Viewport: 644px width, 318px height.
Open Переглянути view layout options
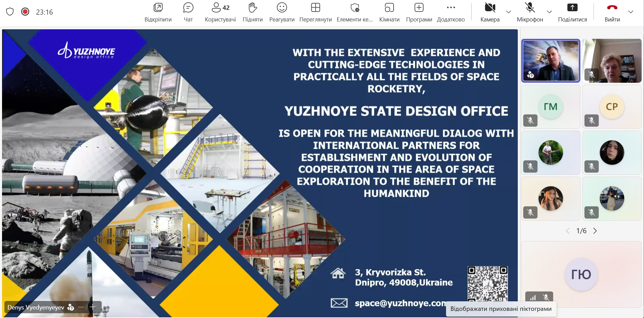coord(315,12)
